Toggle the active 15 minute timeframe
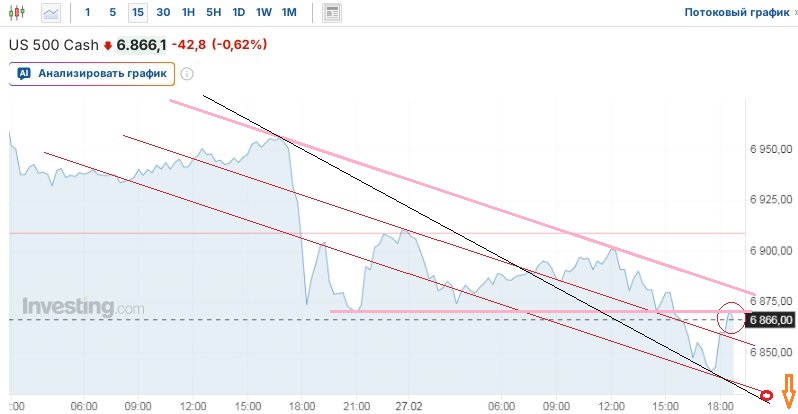Viewport: 798px width, 414px height. point(137,13)
